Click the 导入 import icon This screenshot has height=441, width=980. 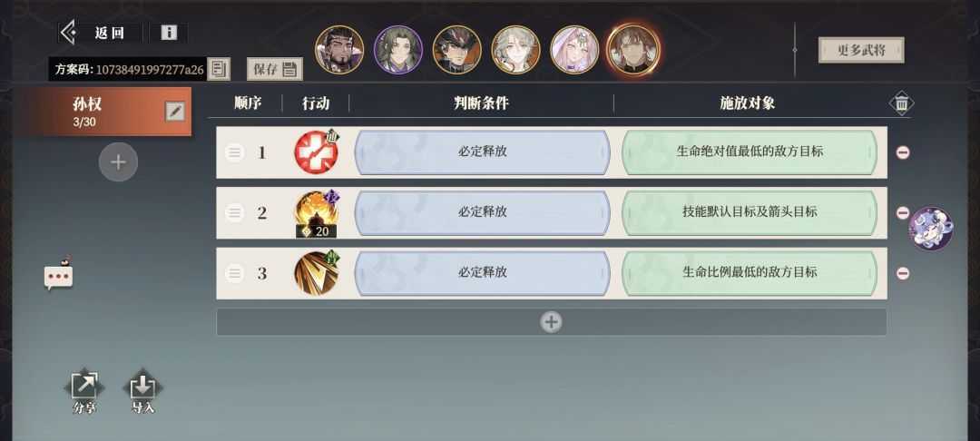[x=143, y=392]
